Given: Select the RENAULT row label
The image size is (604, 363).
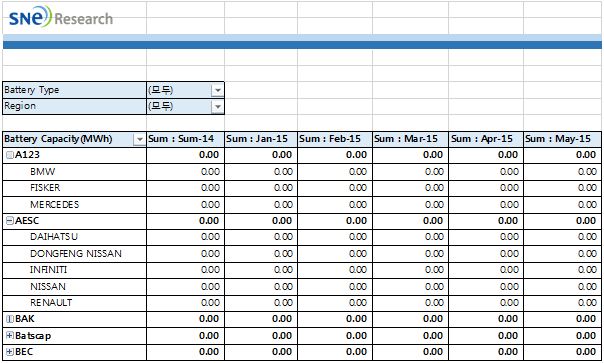Looking at the screenshot, I should coord(51,302).
